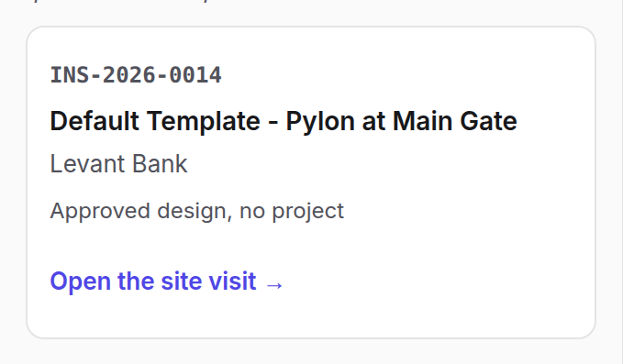
Task: Select the INS-2026-0014 reference code
Action: [136, 75]
